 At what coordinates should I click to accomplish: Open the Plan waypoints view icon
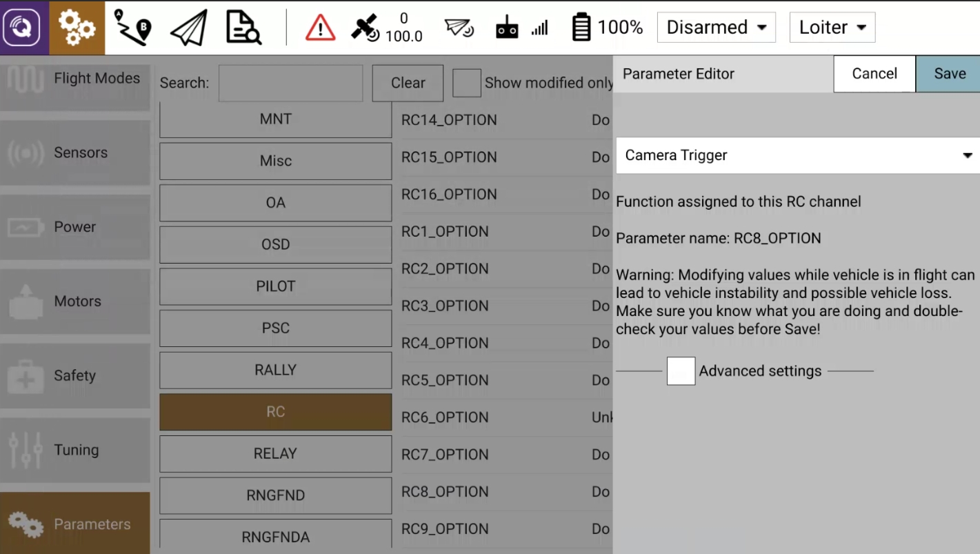point(132,28)
